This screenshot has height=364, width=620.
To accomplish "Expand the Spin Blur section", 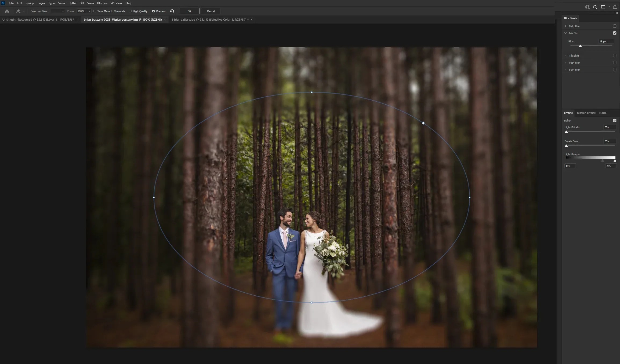I will [565, 69].
